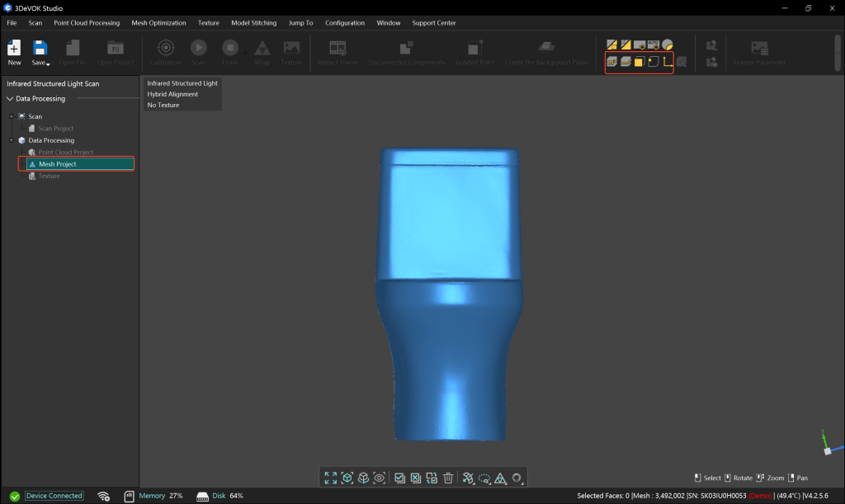Delete selected faces using the trash icon
The image size is (845, 504).
448,478
